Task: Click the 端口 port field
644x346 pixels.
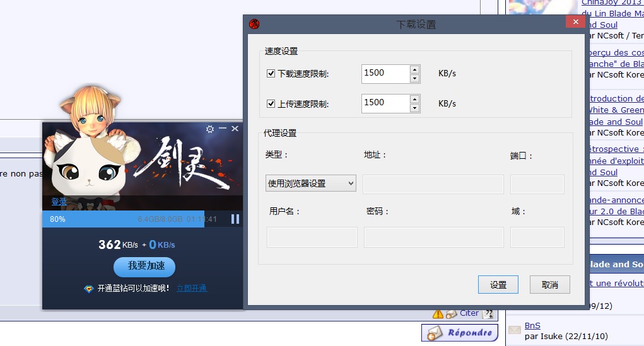Action: (537, 184)
